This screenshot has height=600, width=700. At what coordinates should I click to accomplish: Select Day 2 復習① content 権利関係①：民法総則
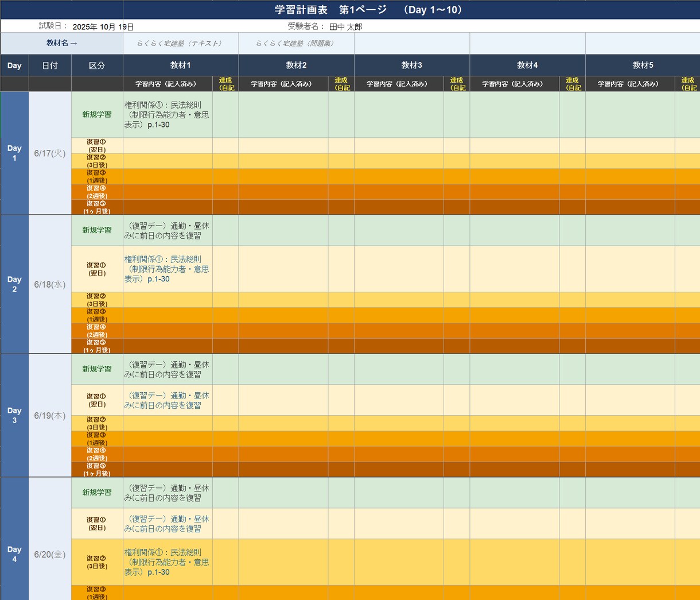(168, 269)
